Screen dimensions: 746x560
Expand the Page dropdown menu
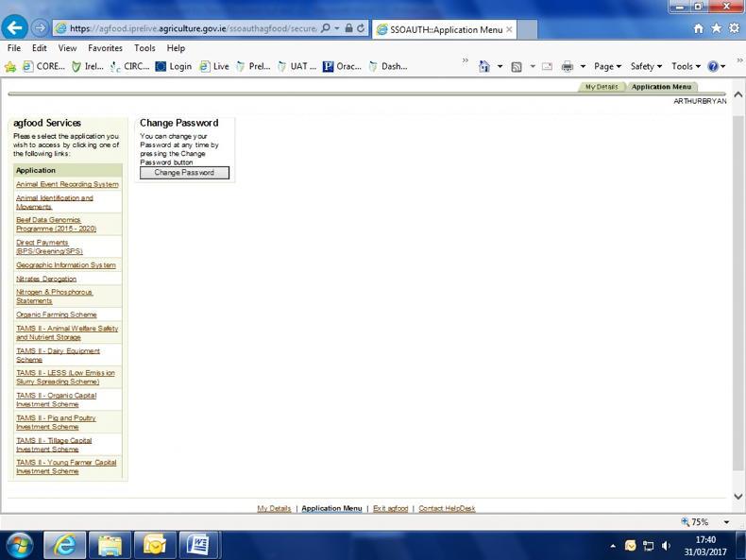point(607,66)
